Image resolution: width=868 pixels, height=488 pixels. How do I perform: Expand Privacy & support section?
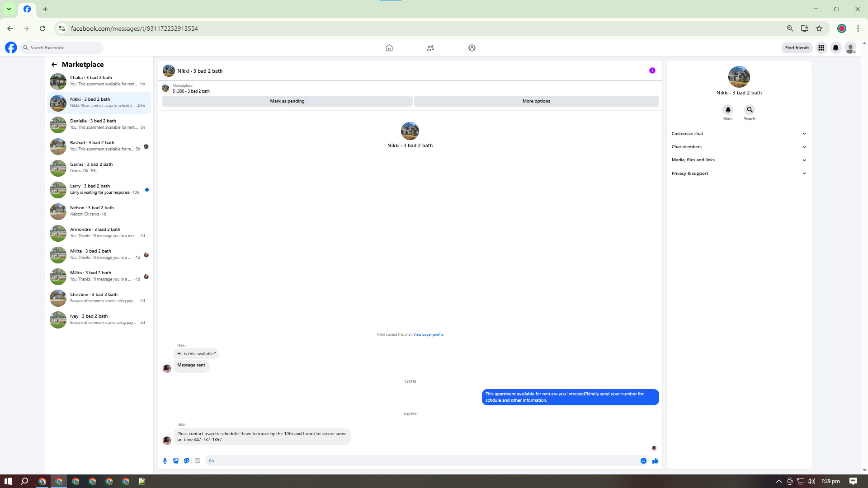[739, 174]
